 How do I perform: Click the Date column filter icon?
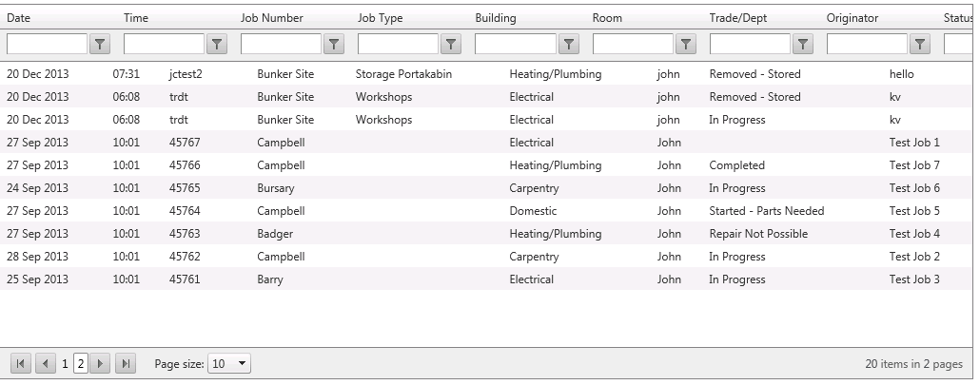(99, 45)
